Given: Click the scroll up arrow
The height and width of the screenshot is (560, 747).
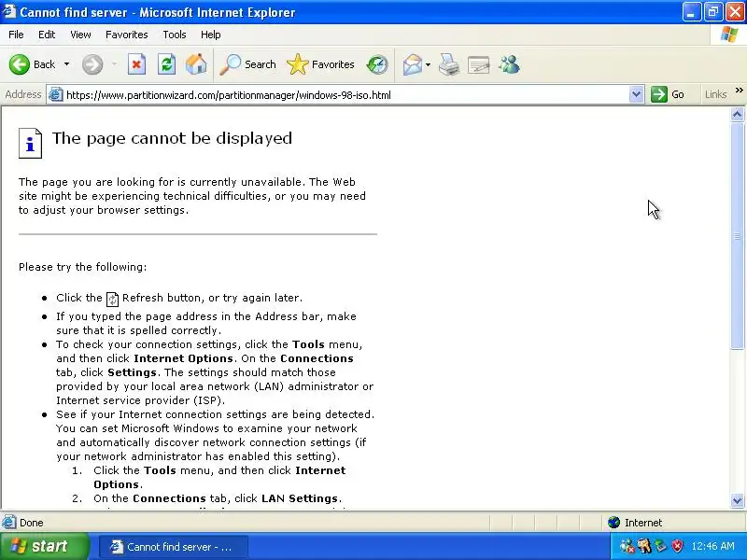Looking at the screenshot, I should 737,114.
